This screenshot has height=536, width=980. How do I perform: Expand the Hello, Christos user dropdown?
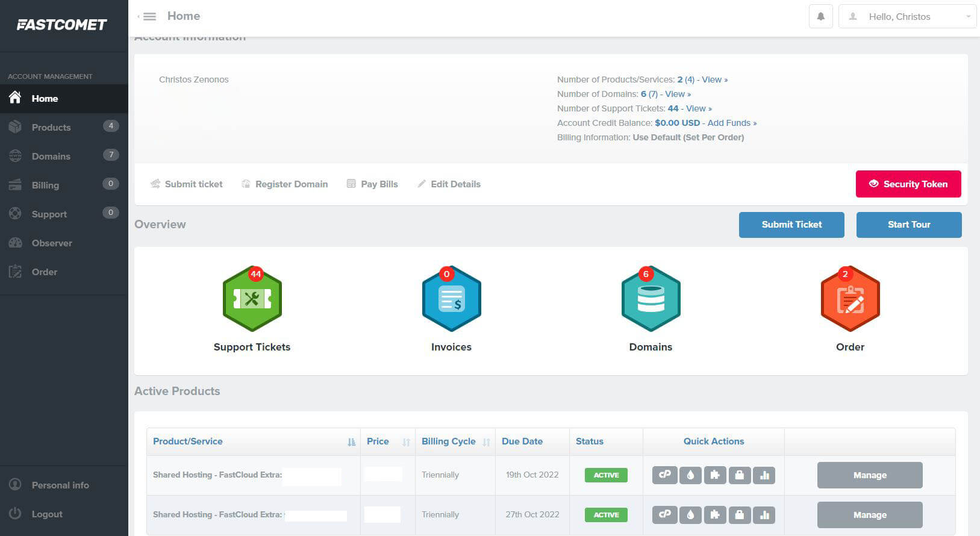[907, 17]
